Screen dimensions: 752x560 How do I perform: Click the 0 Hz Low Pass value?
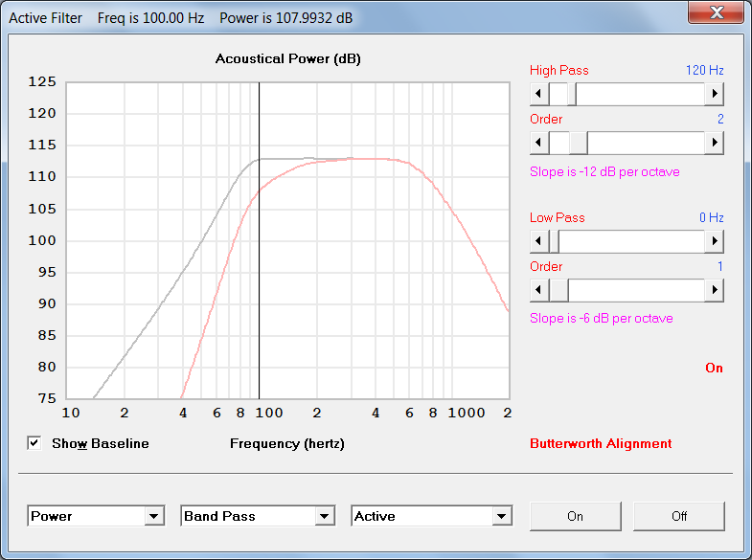711,217
